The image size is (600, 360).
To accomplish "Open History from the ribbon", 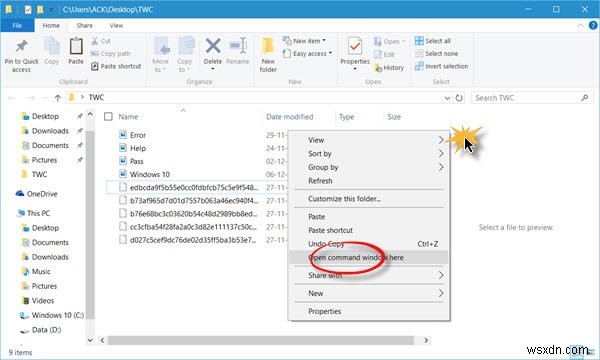I will [389, 68].
